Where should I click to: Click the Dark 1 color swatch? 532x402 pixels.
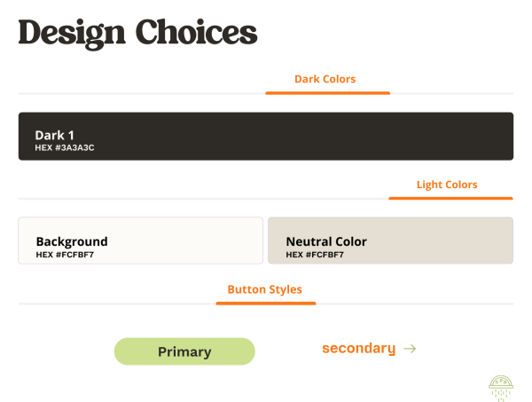(x=266, y=136)
